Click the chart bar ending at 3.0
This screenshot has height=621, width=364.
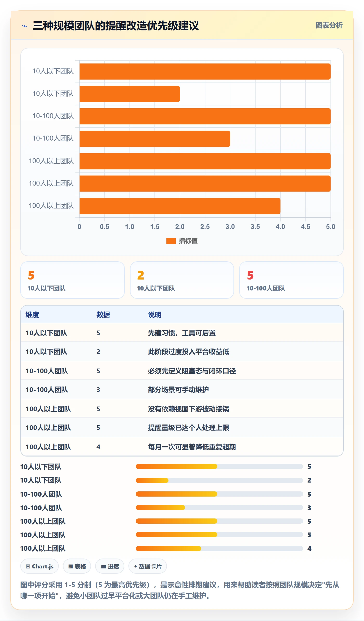point(155,139)
